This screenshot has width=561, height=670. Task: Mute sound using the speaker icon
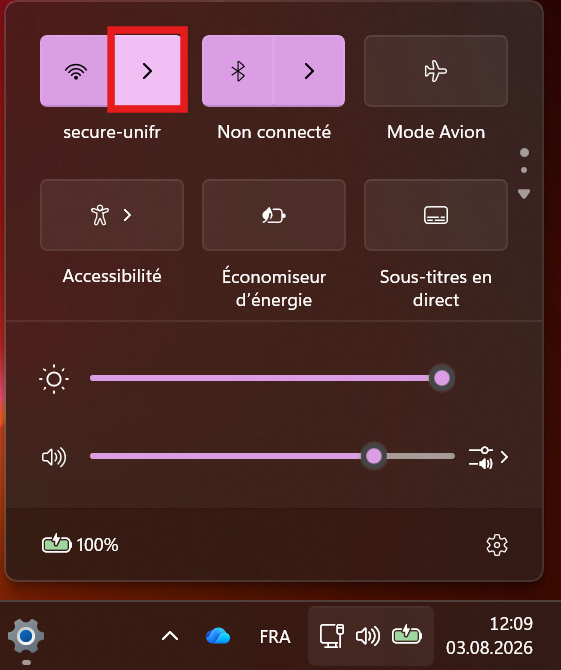54,457
